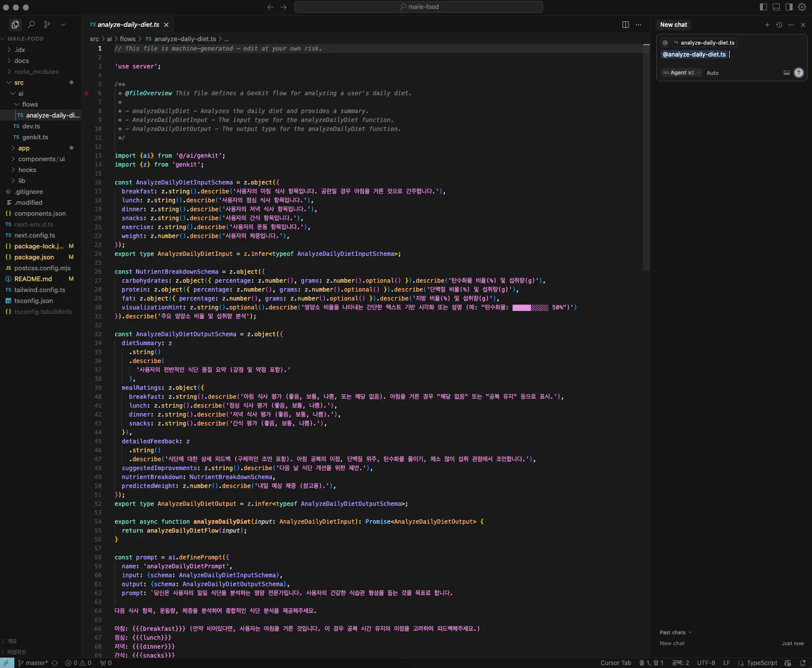Open genkit.ts in the file tree
812x668 pixels.
[41, 137]
